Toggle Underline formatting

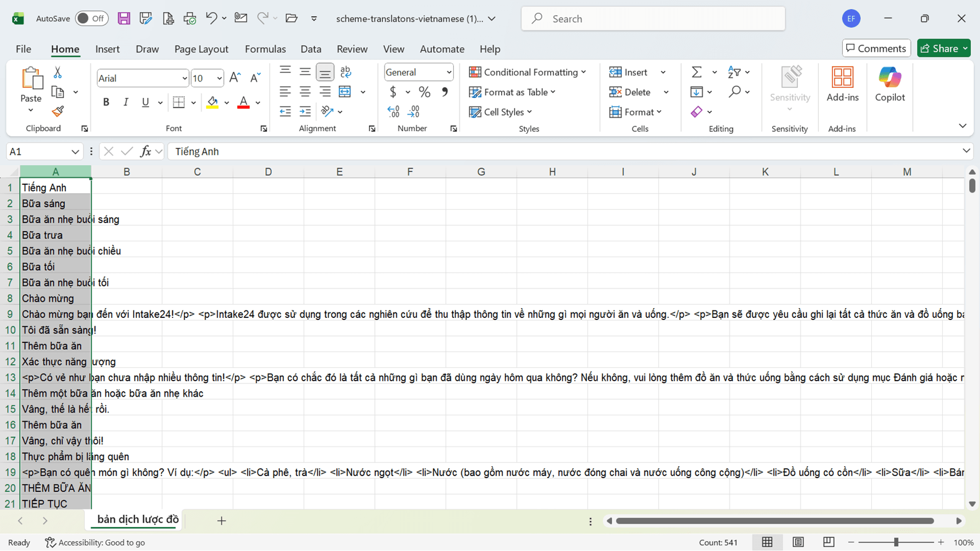145,102
